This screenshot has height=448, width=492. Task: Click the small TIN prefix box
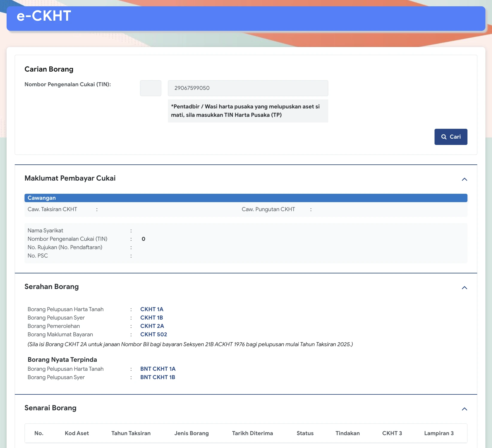click(x=151, y=88)
